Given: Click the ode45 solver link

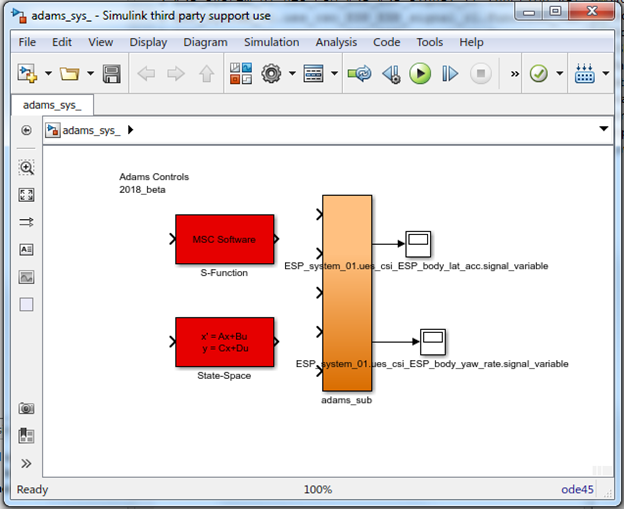Looking at the screenshot, I should 577,489.
